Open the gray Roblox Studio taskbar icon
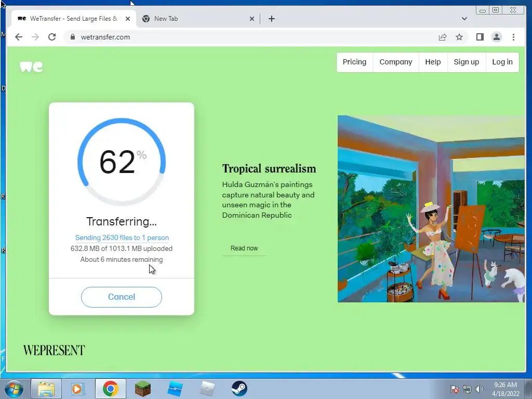This screenshot has width=532, height=399. pos(207,389)
